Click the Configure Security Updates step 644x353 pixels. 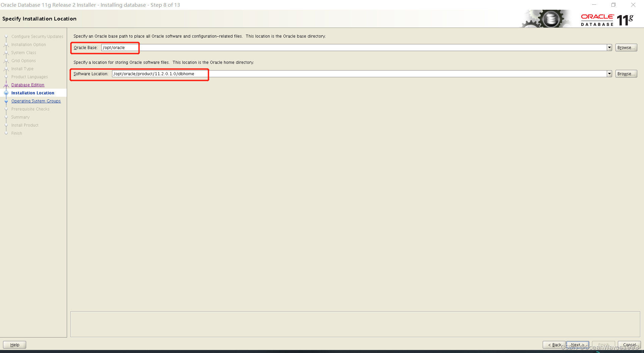click(x=37, y=37)
